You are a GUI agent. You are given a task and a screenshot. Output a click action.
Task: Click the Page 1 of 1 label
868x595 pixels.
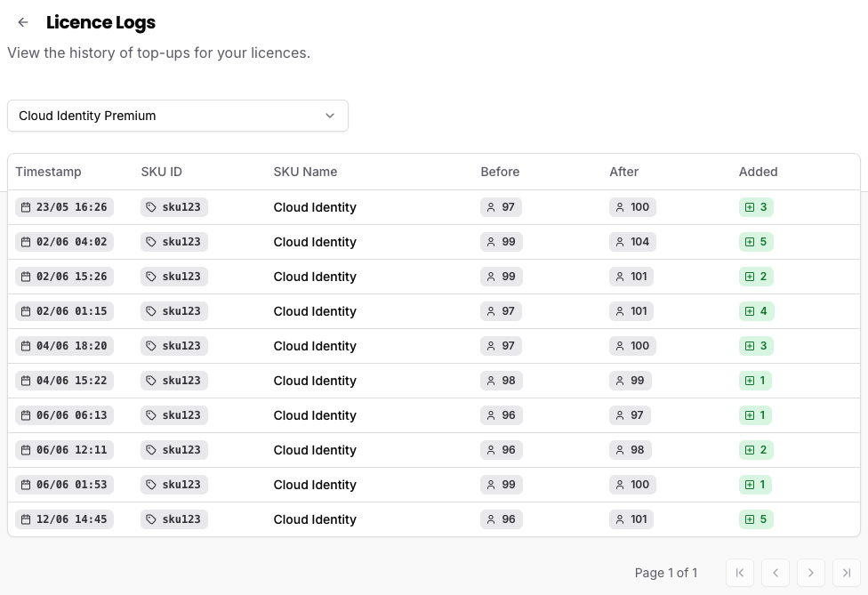coord(666,573)
